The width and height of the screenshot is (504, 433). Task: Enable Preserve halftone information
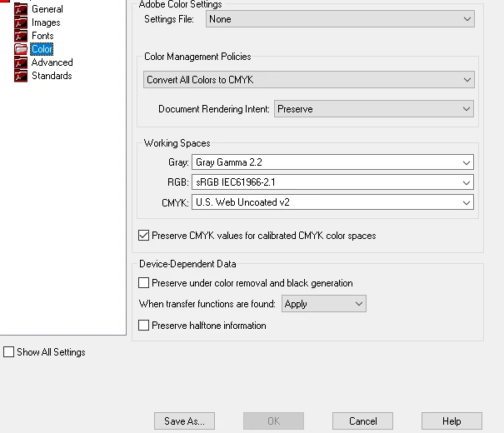click(143, 326)
